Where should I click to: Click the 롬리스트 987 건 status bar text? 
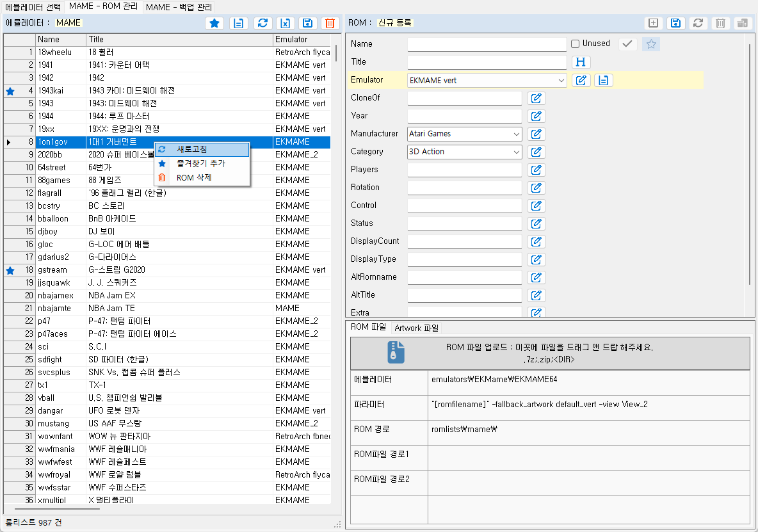point(33,522)
